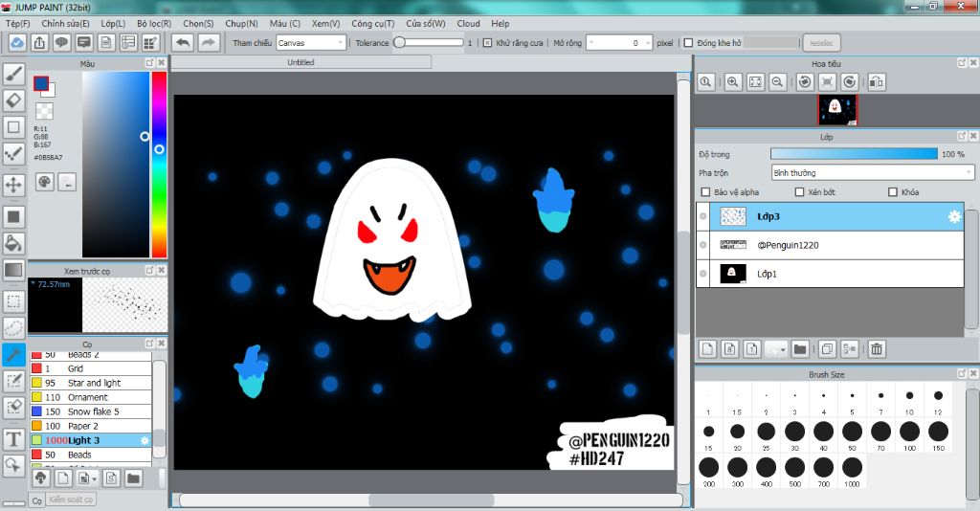Image resolution: width=980 pixels, height=511 pixels.
Task: Select Ornament brush in list
Action: pyautogui.click(x=91, y=397)
